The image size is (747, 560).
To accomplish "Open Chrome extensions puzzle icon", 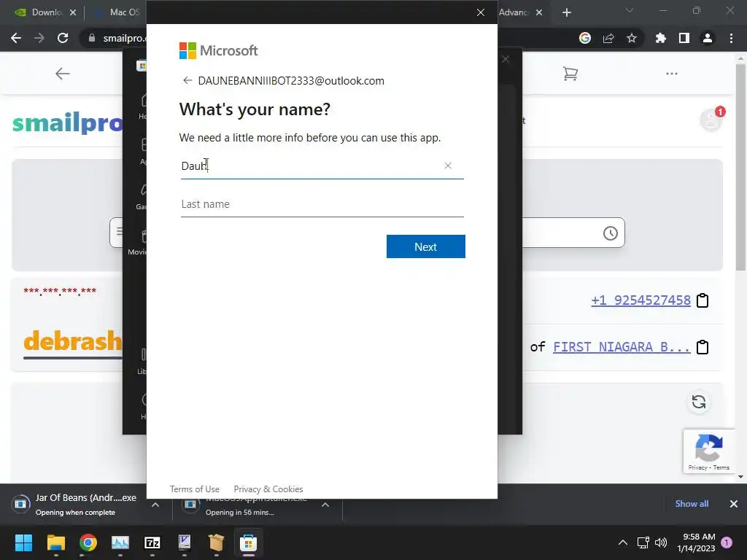I will [660, 38].
